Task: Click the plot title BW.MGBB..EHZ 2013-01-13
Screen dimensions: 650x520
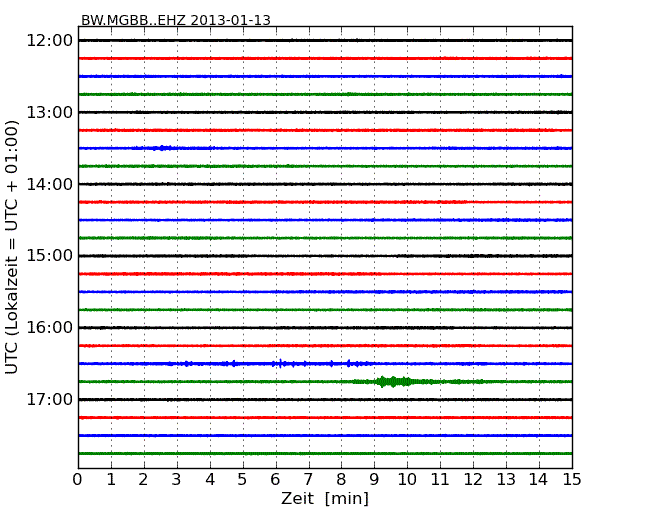Action: tap(176, 20)
